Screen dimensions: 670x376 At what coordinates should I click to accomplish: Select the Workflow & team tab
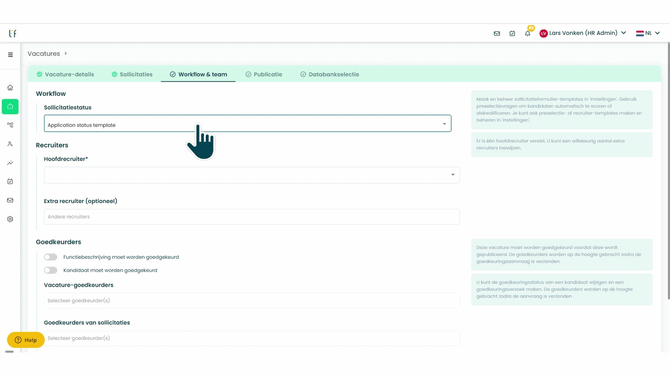(198, 74)
